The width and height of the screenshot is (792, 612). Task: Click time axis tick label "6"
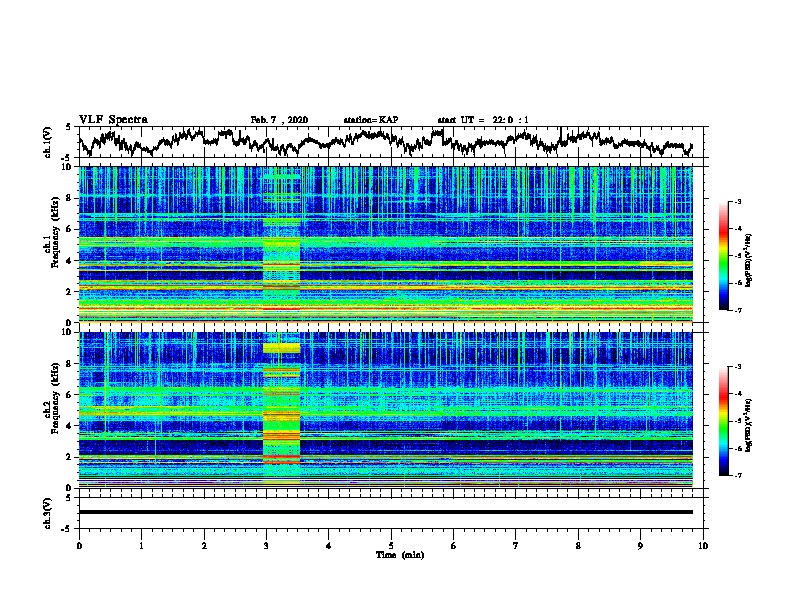[x=454, y=546]
